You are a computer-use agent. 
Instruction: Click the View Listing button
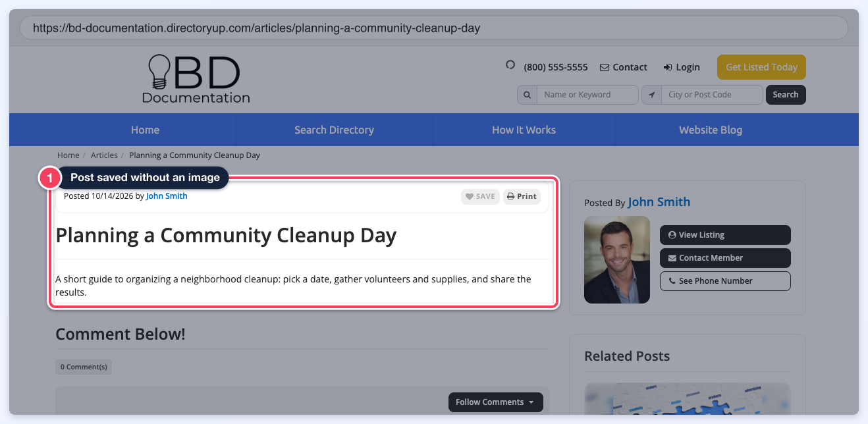point(725,235)
